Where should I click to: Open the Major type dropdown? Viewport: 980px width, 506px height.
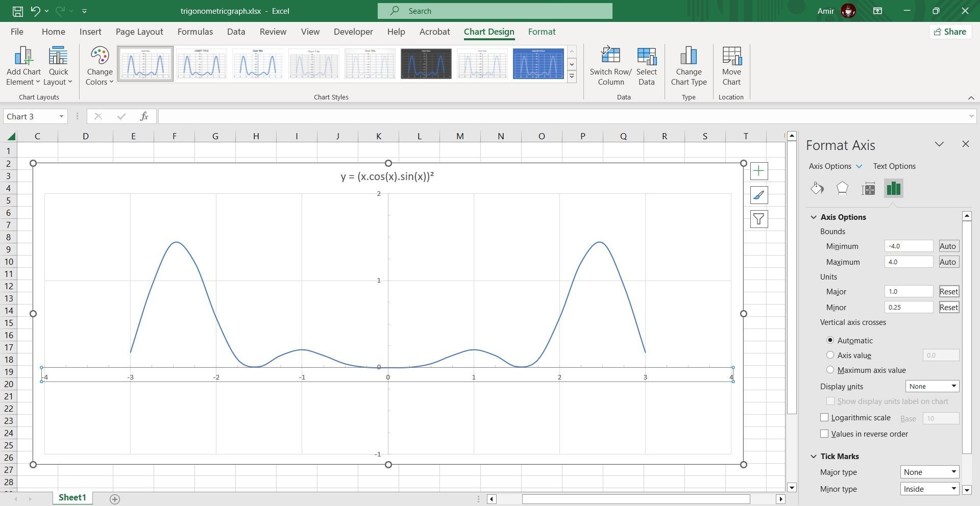pos(929,472)
